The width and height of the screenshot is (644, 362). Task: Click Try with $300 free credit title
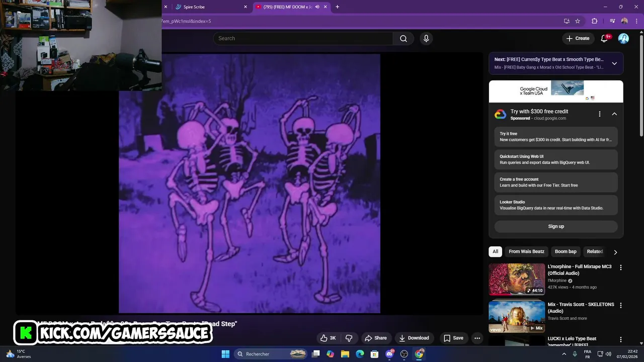coord(539,112)
